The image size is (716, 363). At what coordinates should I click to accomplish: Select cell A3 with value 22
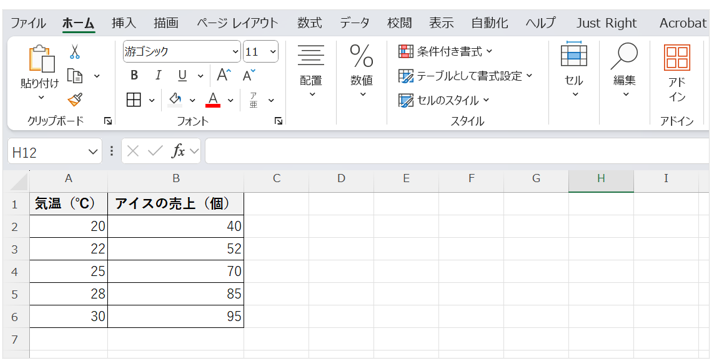[x=68, y=249]
